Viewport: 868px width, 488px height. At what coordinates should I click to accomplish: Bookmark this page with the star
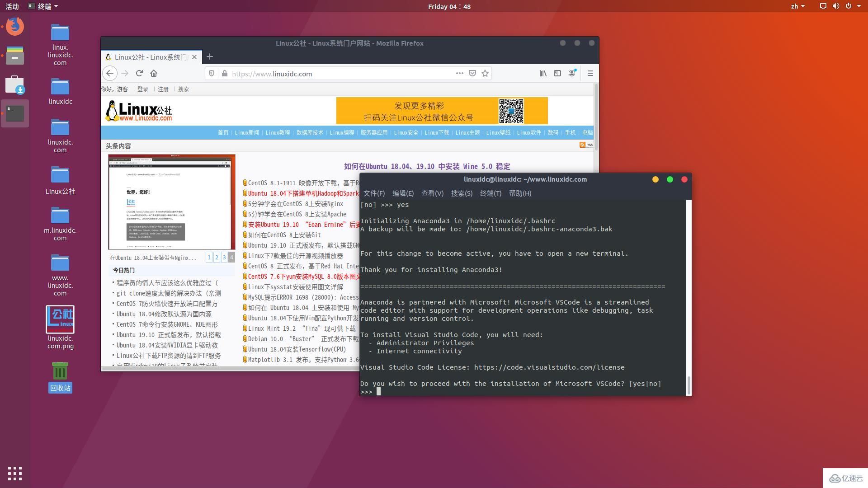(485, 73)
